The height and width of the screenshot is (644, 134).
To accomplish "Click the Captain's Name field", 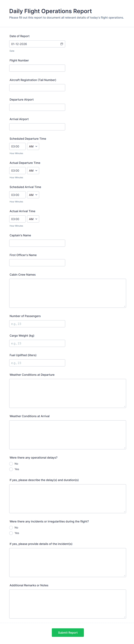I will (37, 243).
